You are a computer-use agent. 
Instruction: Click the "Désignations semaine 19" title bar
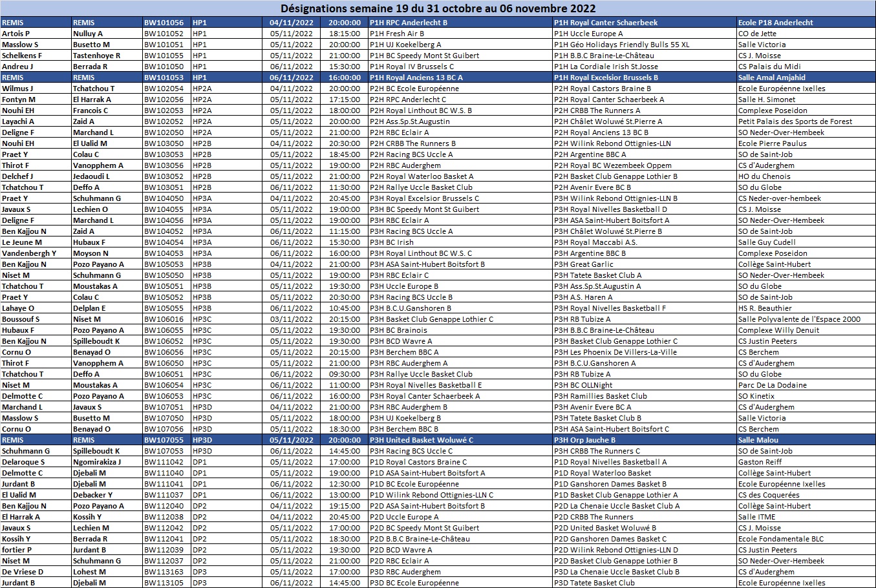tap(438, 8)
